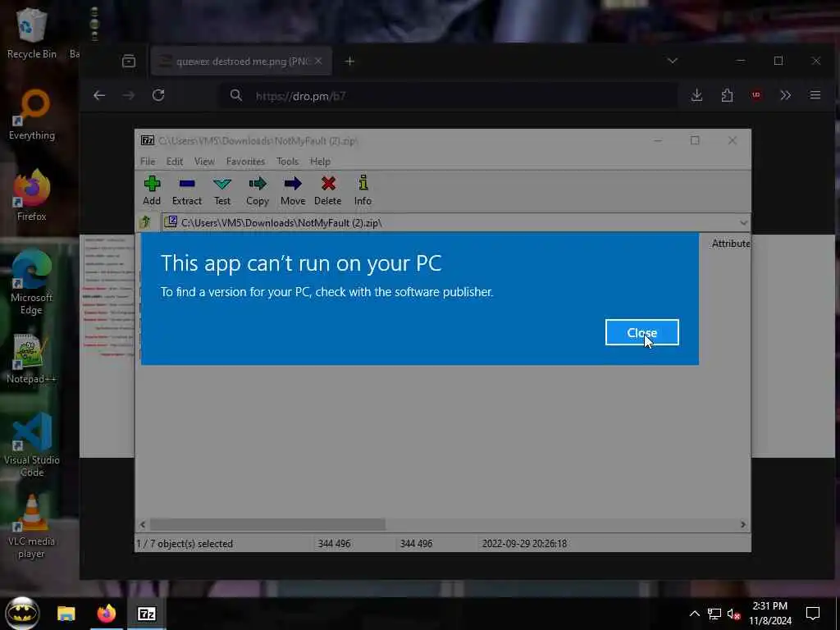The width and height of the screenshot is (840, 630).
Task: Go up one folder level in 7-Zip
Action: click(x=145, y=221)
